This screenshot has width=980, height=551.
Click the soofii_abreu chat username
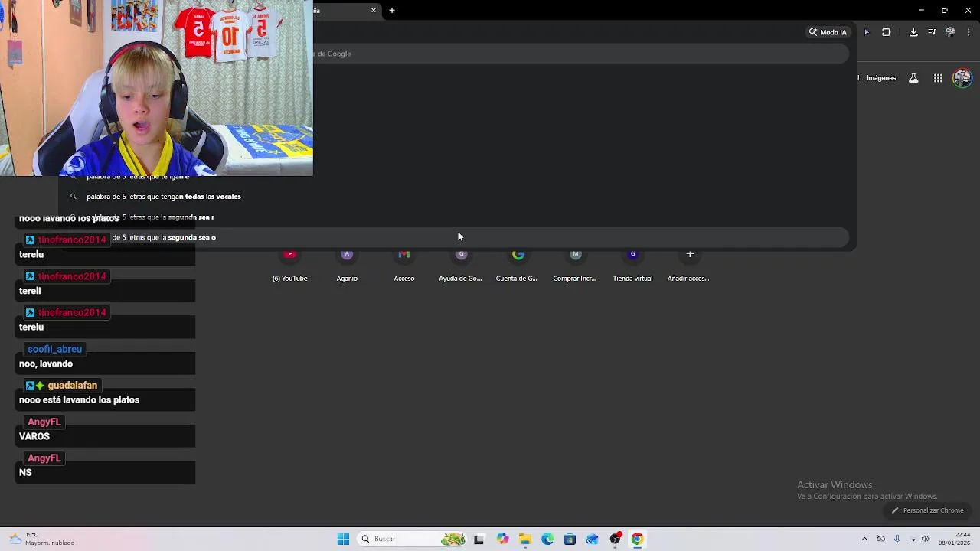point(54,349)
